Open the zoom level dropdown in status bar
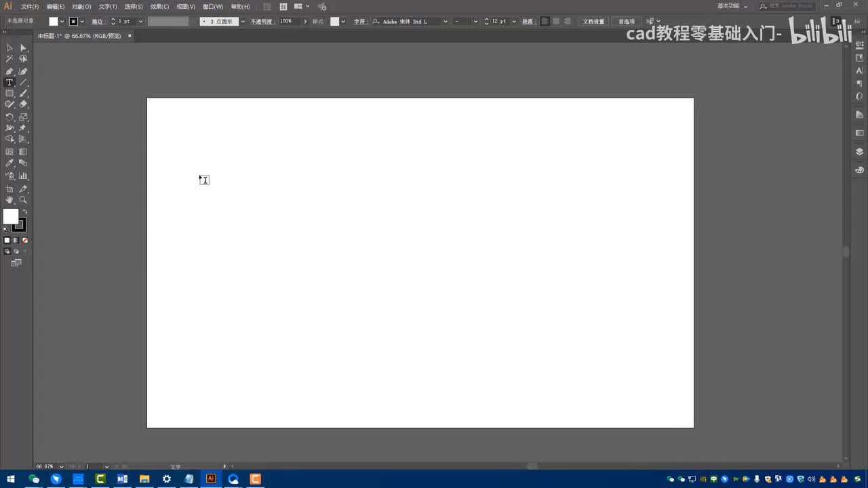 coord(62,466)
